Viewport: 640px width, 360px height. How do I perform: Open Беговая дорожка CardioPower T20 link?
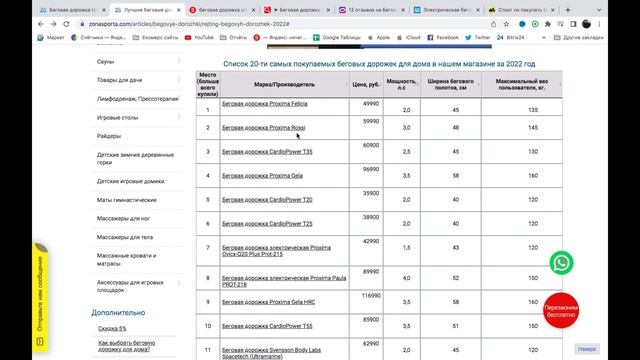(x=267, y=200)
